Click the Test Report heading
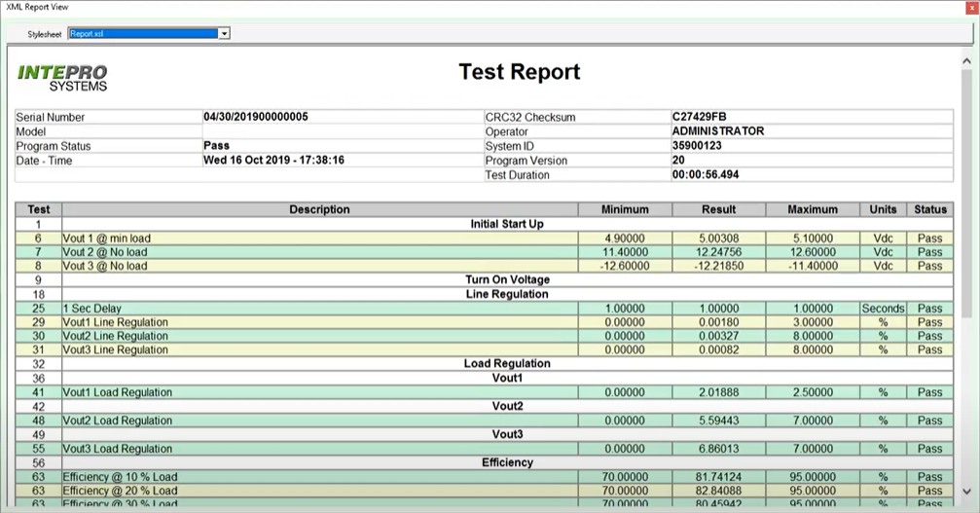Viewport: 980px width, 513px height. 519,72
